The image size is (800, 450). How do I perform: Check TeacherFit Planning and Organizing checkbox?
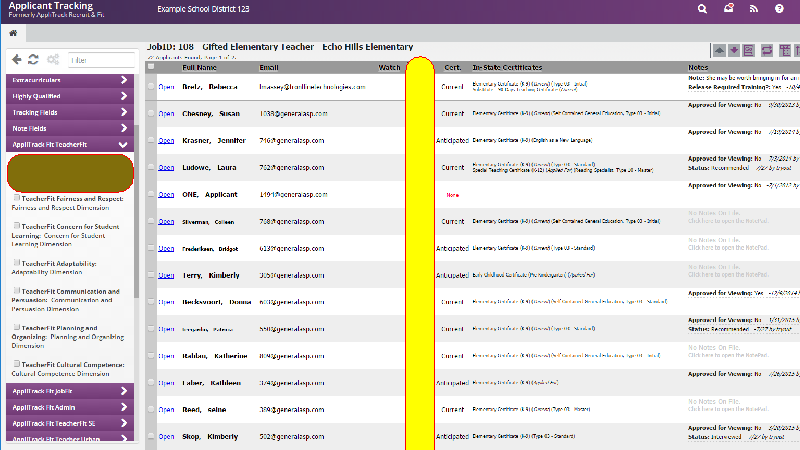coord(17,327)
